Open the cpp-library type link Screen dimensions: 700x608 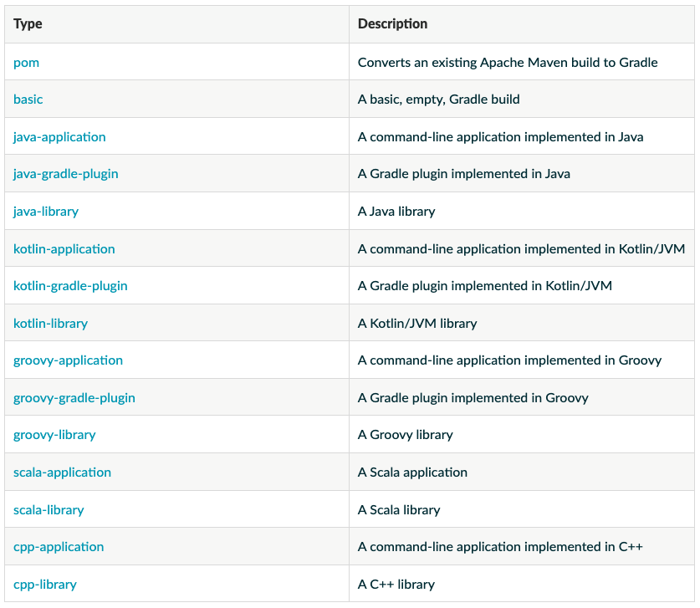pyautogui.click(x=45, y=583)
